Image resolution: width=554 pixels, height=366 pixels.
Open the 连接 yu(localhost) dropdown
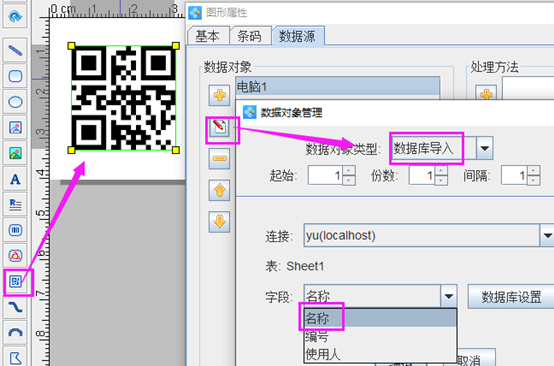(x=547, y=235)
